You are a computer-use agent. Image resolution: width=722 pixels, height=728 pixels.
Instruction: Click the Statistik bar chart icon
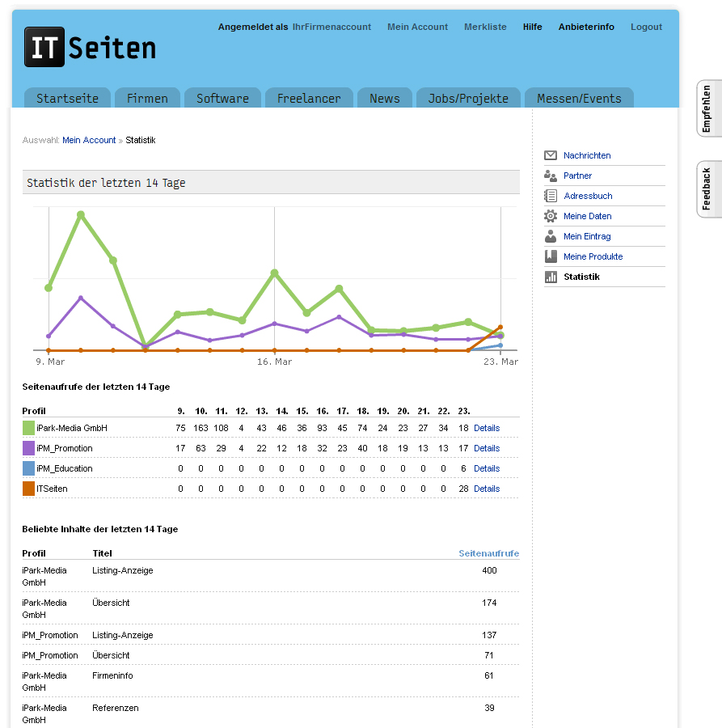551,277
